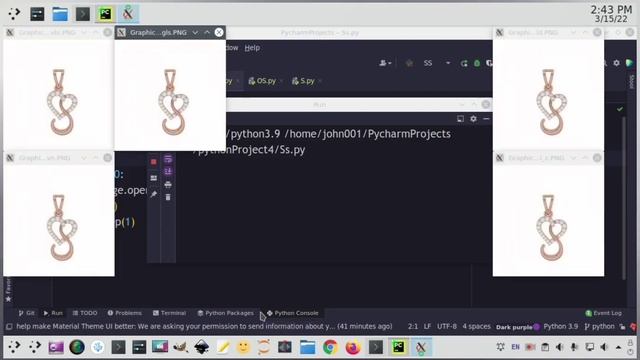Click the bottom-left pendant image window
This screenshot has width=640, height=360.
(59, 220)
